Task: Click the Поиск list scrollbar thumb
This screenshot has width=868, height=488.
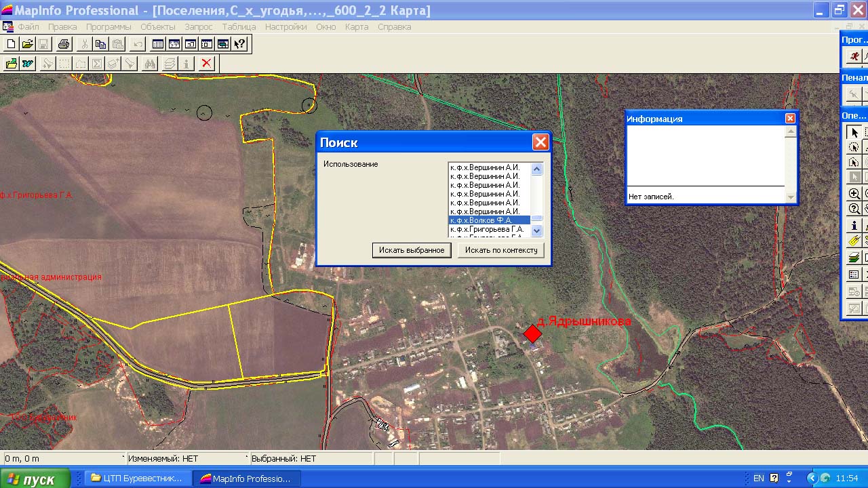Action: tap(537, 218)
